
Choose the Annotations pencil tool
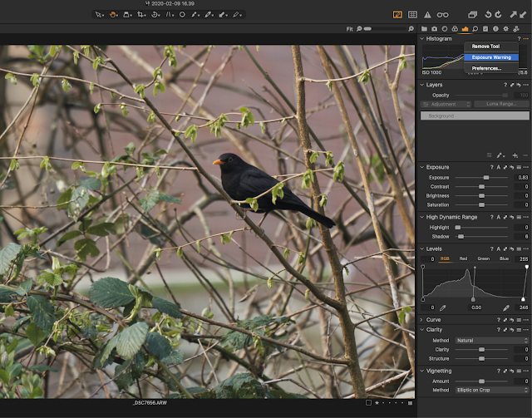pos(237,15)
